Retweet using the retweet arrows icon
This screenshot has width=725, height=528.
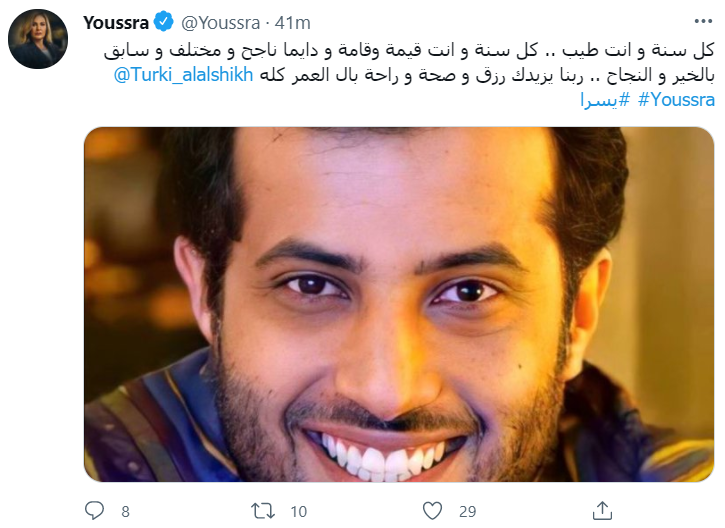[x=263, y=511]
